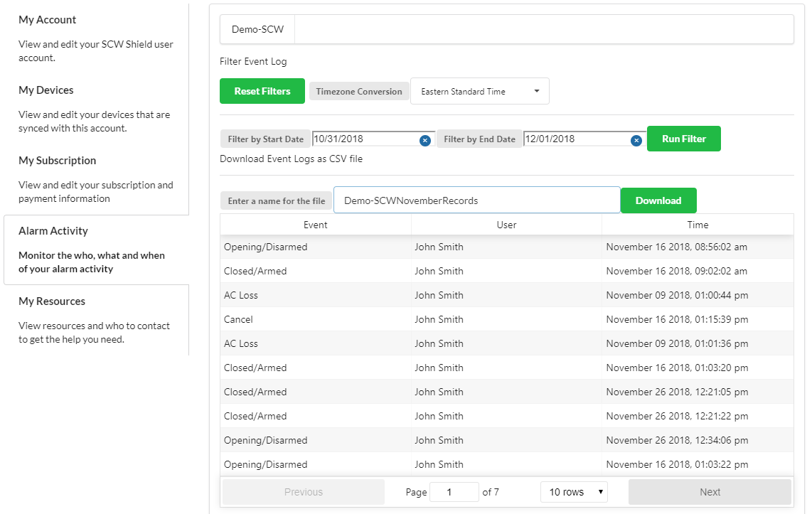Open the 10 rows page size dropdown
Image resolution: width=812 pixels, height=514 pixels.
574,492
